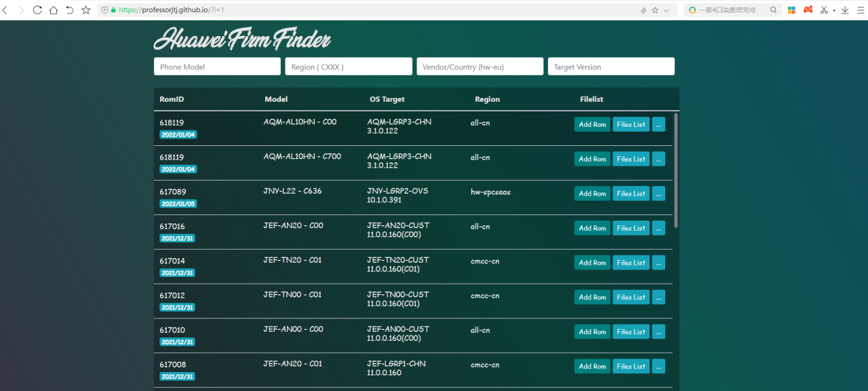Image resolution: width=868 pixels, height=391 pixels.
Task: Click the undo closed-tab arrow icon
Action: coord(70,10)
